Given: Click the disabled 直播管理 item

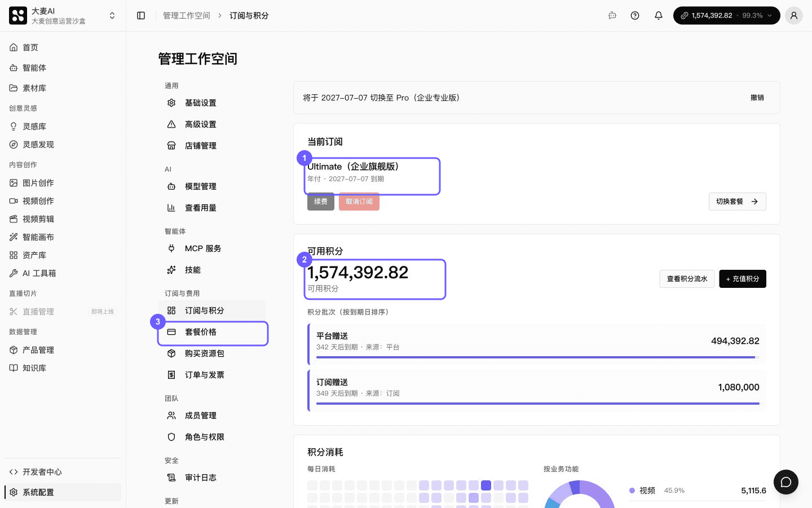Looking at the screenshot, I should (63, 312).
